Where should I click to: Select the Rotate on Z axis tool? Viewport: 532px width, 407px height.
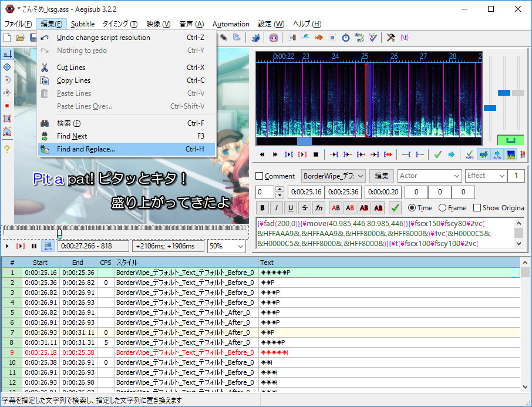(7, 80)
